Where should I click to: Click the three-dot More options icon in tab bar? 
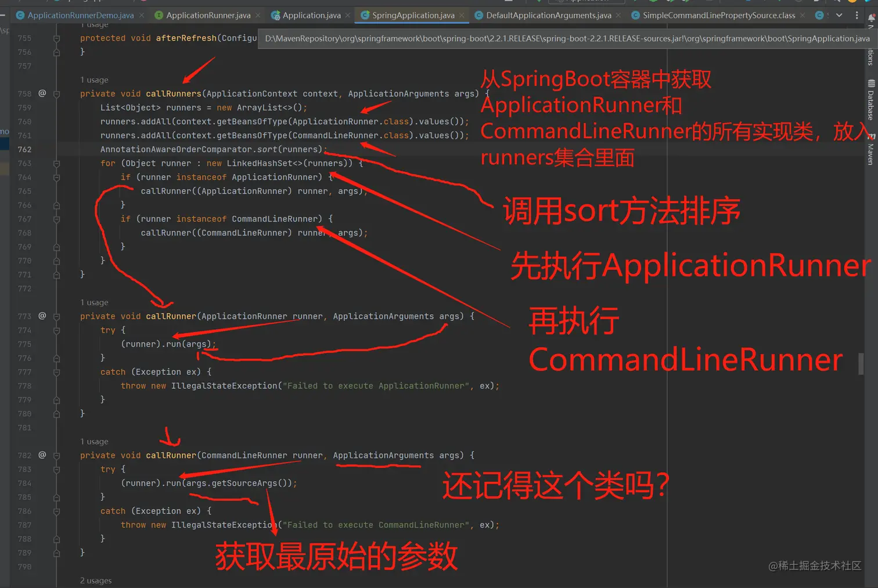(858, 15)
